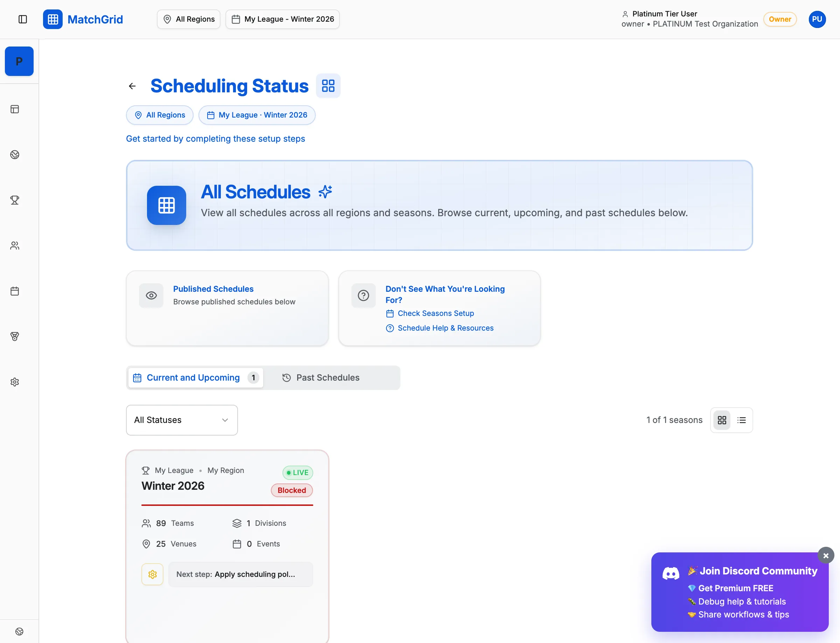This screenshot has width=840, height=643.
Task: Click the dashboard layout icon in the sidebar
Action: tap(15, 109)
